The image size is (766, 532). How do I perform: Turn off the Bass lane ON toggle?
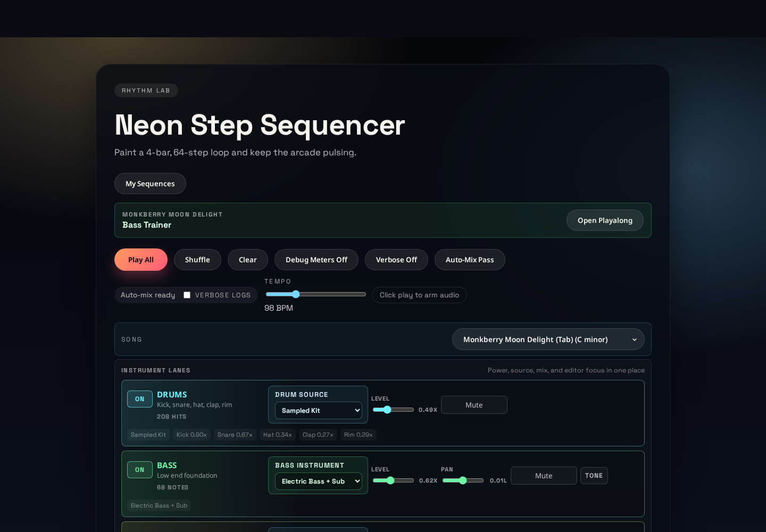[x=140, y=470]
